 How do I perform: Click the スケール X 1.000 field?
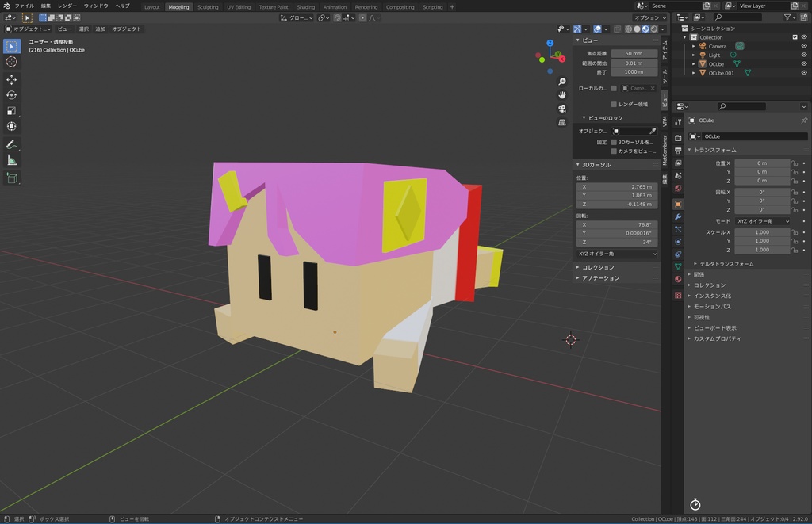click(762, 232)
